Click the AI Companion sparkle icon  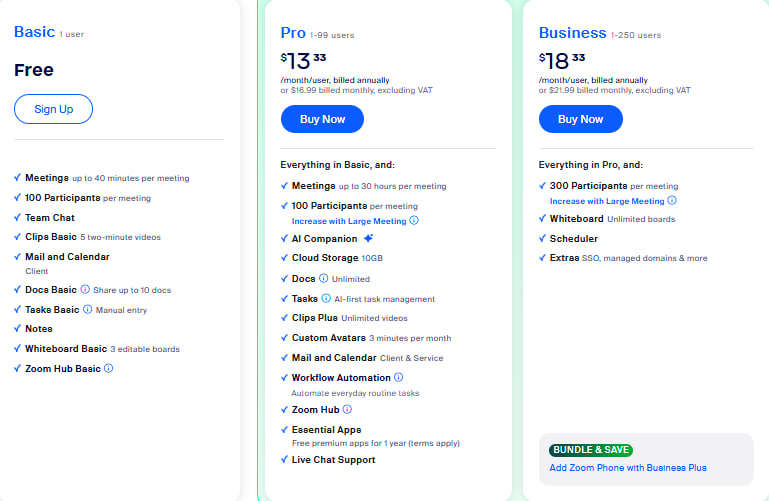(x=369, y=239)
